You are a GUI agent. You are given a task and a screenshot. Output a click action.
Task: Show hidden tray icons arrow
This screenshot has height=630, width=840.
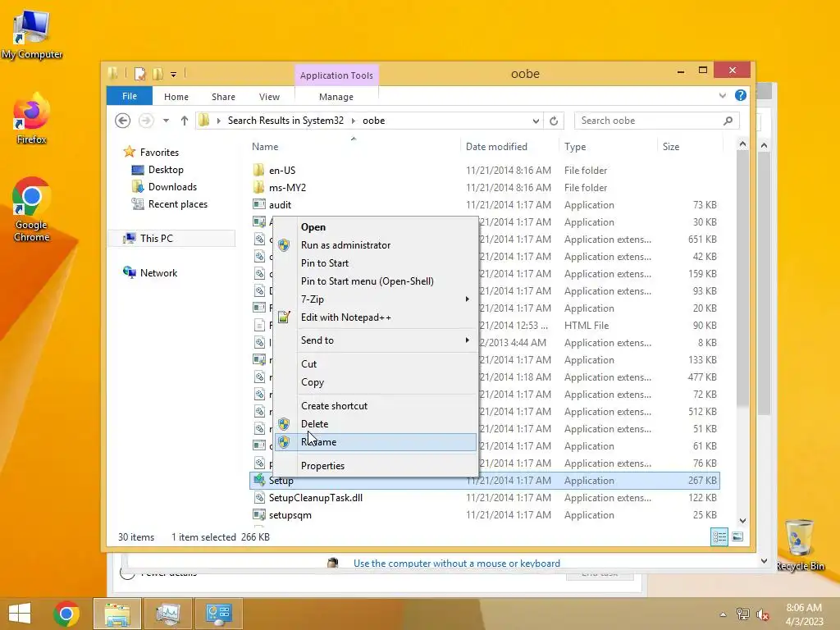click(x=723, y=614)
